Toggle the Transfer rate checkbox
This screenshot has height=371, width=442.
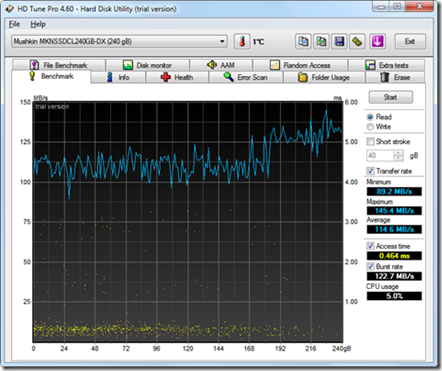(x=370, y=171)
